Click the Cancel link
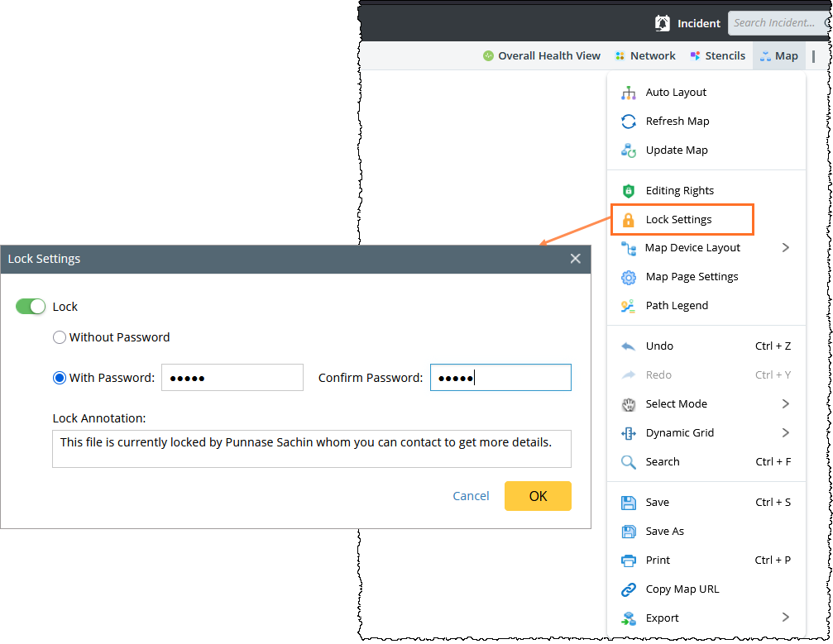Image resolution: width=833 pixels, height=644 pixels. [x=471, y=496]
